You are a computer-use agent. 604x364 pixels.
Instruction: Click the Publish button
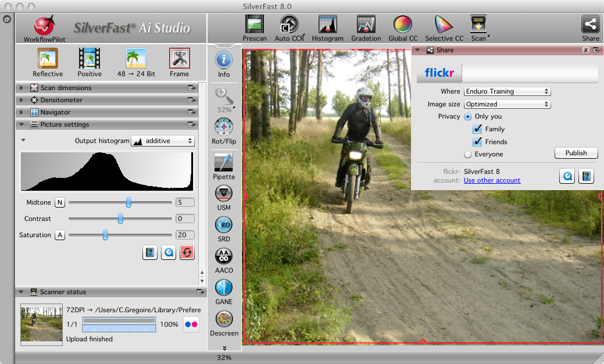coord(576,153)
